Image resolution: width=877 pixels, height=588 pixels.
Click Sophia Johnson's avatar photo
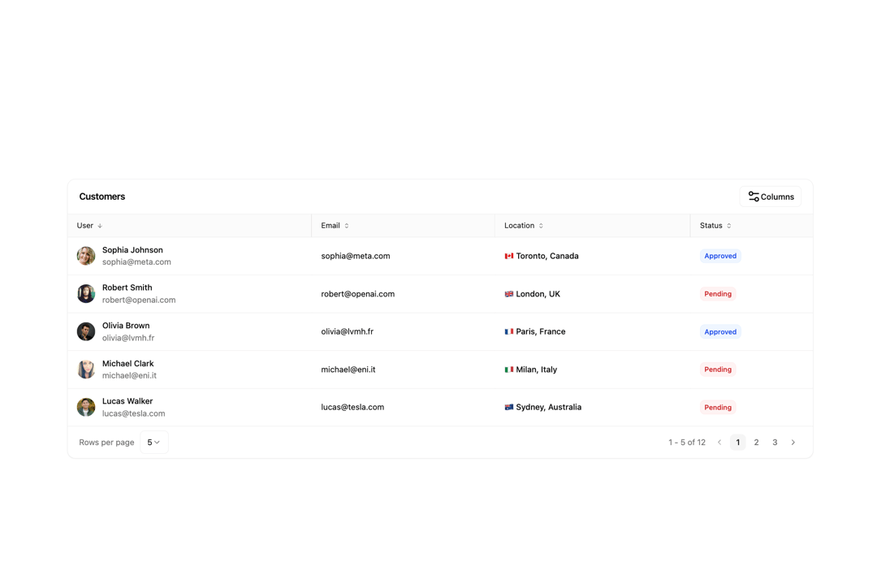point(86,256)
